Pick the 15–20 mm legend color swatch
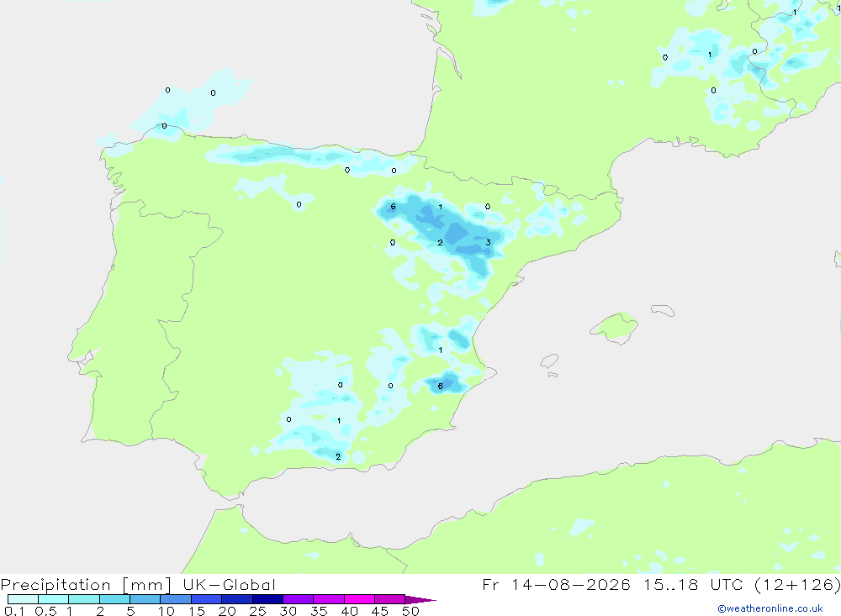The width and height of the screenshot is (841, 616). click(x=207, y=599)
